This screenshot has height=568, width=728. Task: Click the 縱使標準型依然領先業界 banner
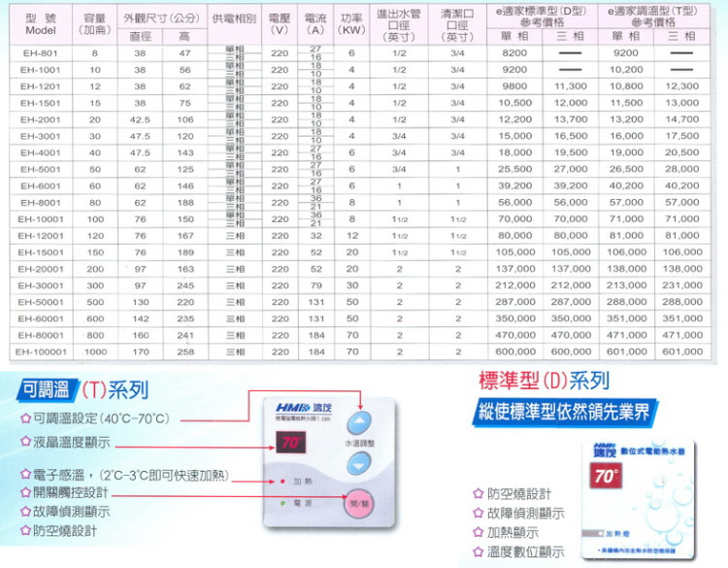[565, 412]
